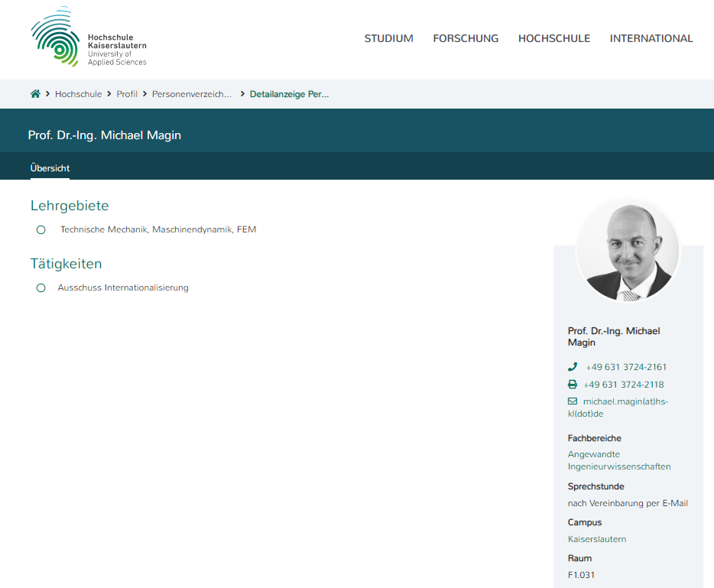
Task: Click the fax printer icon
Action: pos(573,385)
